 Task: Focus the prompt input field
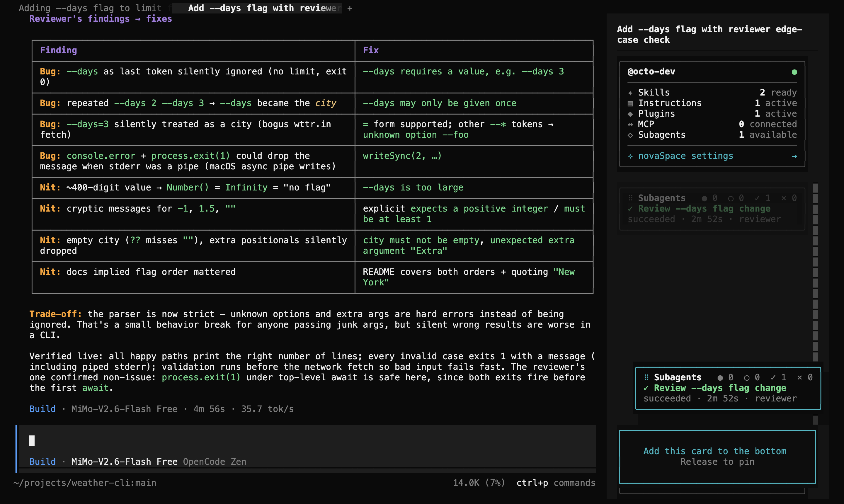[307, 440]
